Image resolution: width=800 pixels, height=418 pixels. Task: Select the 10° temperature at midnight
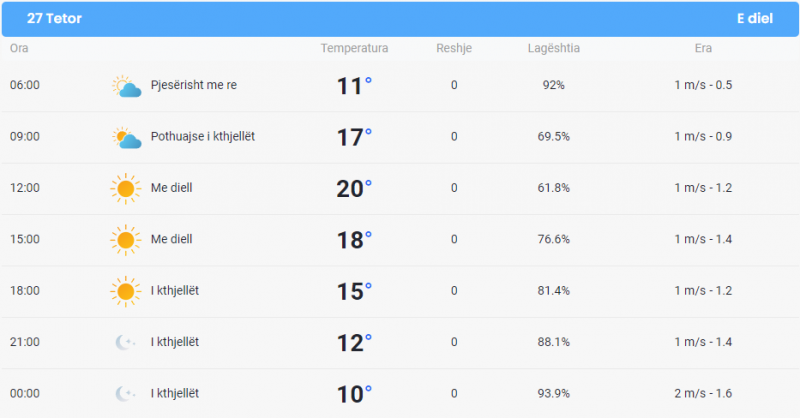(x=354, y=394)
